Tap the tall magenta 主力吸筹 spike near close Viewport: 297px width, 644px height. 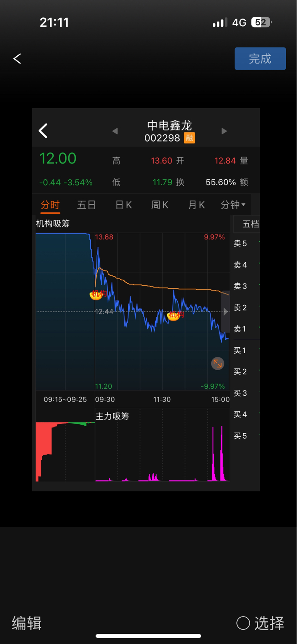pyautogui.click(x=222, y=453)
